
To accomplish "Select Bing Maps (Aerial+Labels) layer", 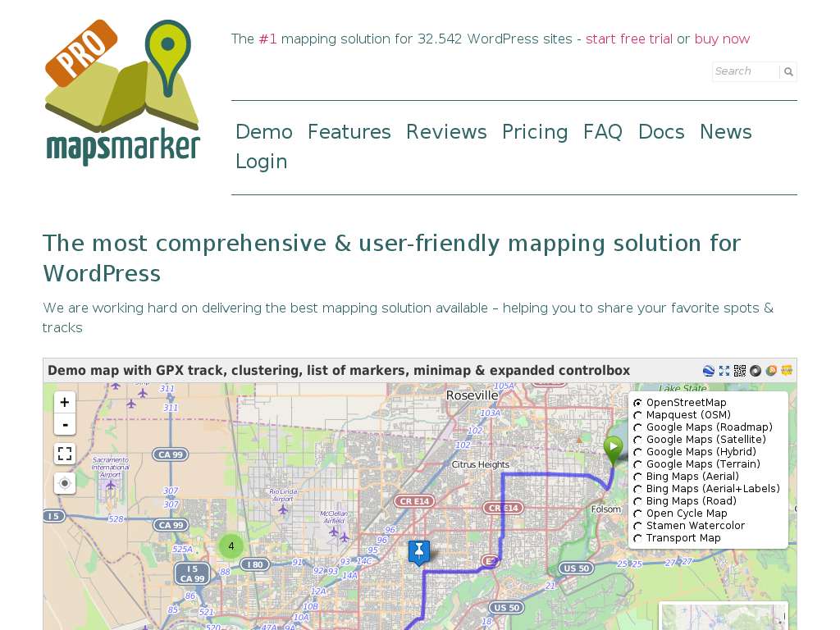I will 637,489.
